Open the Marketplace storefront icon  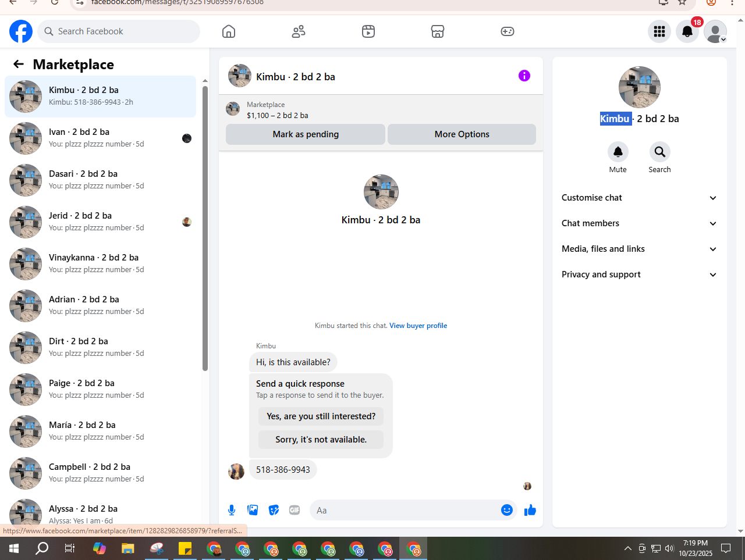click(438, 31)
